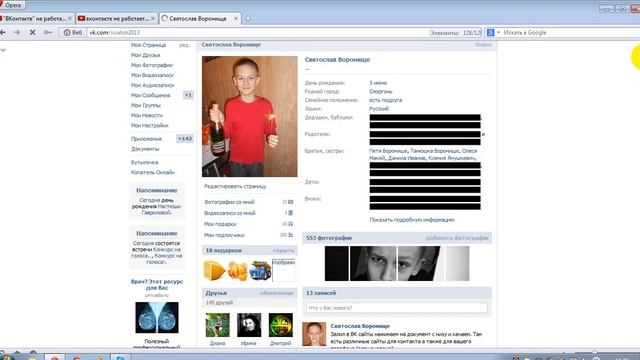Click the Что у Вас нового? post field

click(x=397, y=308)
